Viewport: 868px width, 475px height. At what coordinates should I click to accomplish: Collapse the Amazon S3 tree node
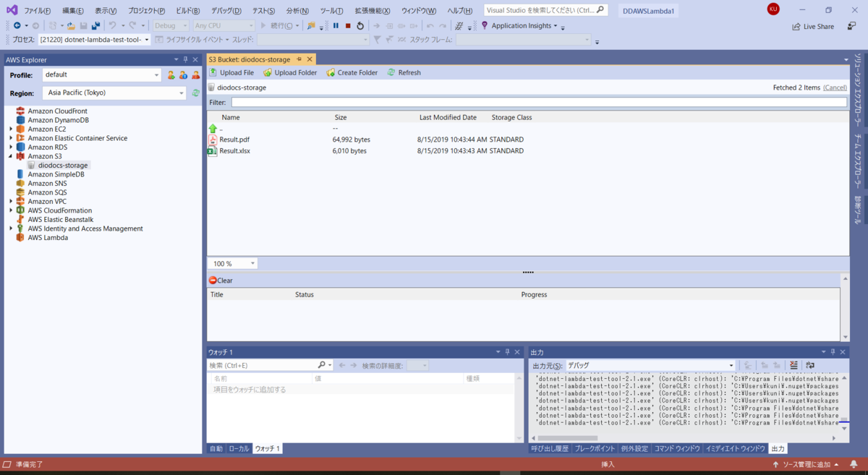click(11, 156)
